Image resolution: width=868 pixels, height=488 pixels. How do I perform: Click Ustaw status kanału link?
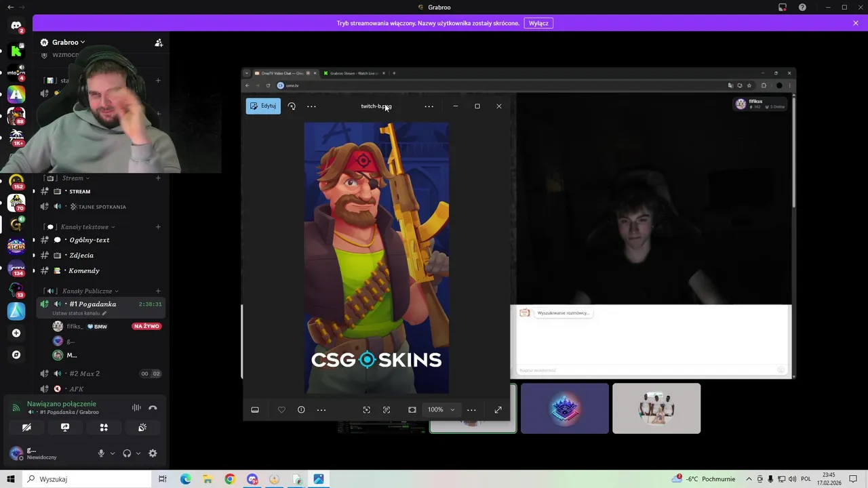tap(79, 313)
